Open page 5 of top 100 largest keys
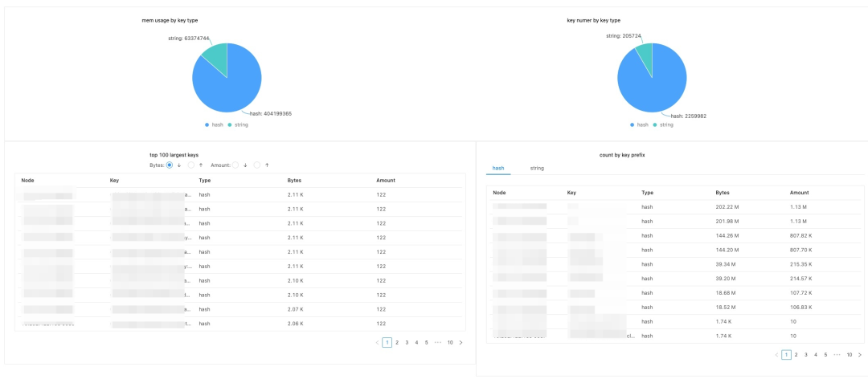The image size is (868, 379). coord(426,342)
